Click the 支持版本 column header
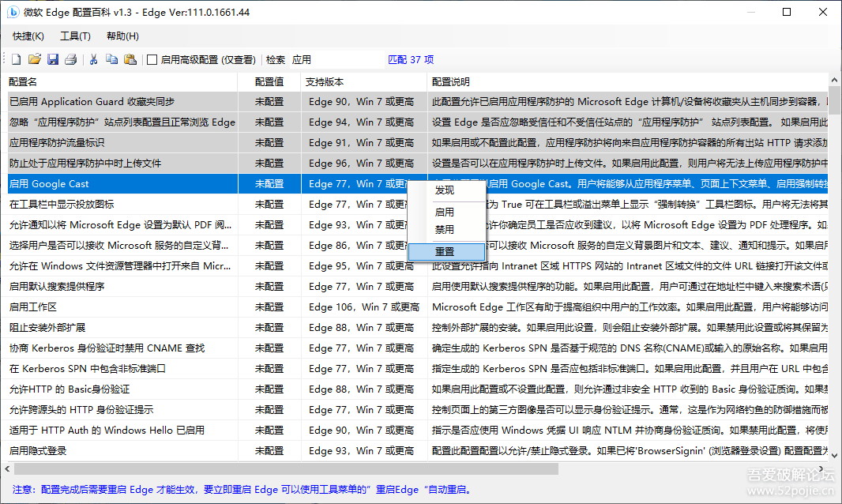Screen dimensions: 842x504 [363, 81]
